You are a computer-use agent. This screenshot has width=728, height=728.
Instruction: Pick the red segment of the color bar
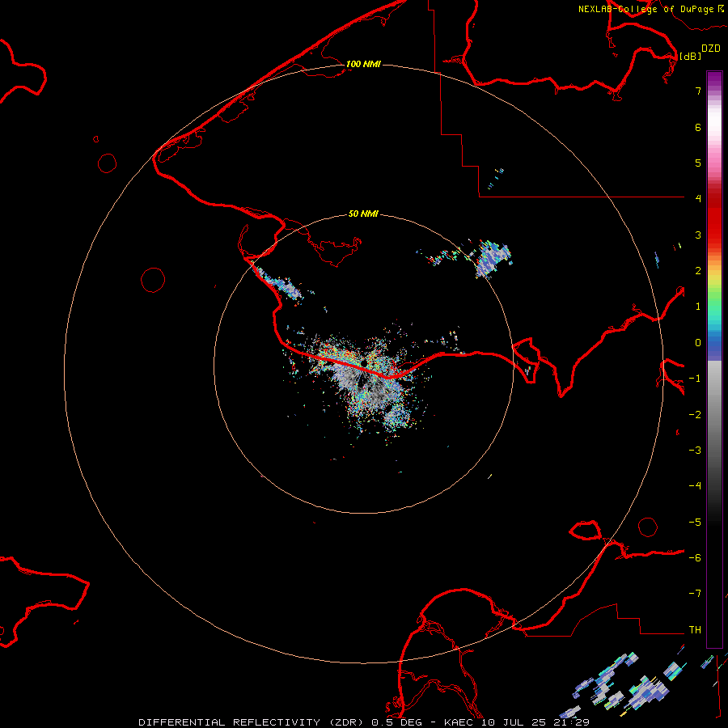714,218
